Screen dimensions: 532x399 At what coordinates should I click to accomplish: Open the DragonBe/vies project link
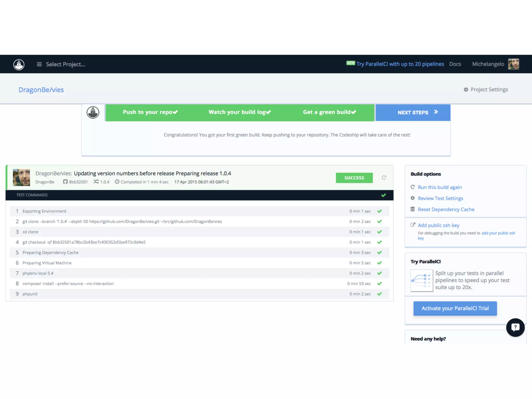(41, 90)
